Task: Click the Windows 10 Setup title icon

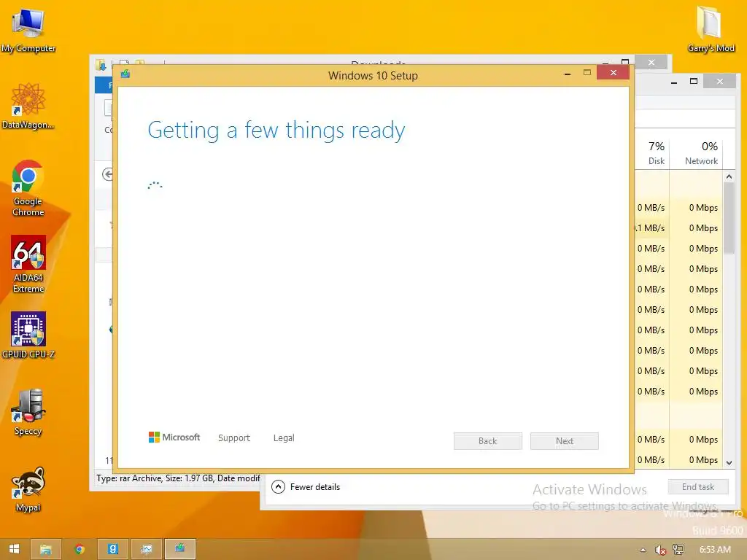Action: [125, 74]
